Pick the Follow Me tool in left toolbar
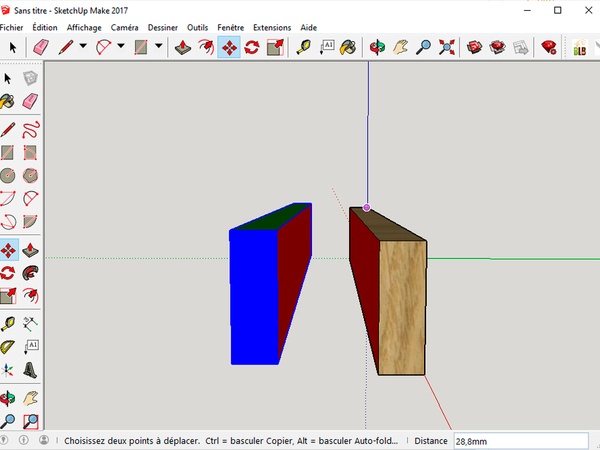 pos(31,273)
